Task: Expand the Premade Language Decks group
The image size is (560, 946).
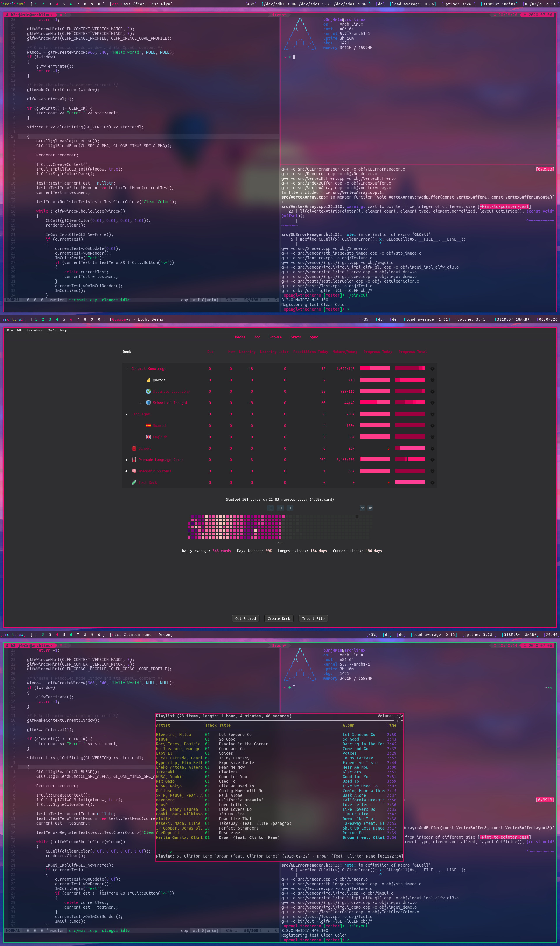Action: [x=126, y=460]
